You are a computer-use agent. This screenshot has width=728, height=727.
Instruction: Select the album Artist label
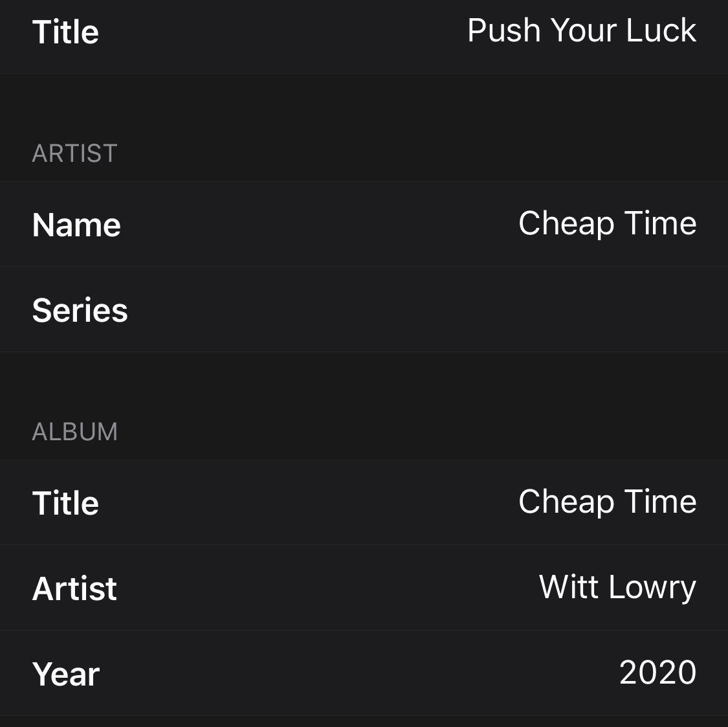pyautogui.click(x=74, y=588)
